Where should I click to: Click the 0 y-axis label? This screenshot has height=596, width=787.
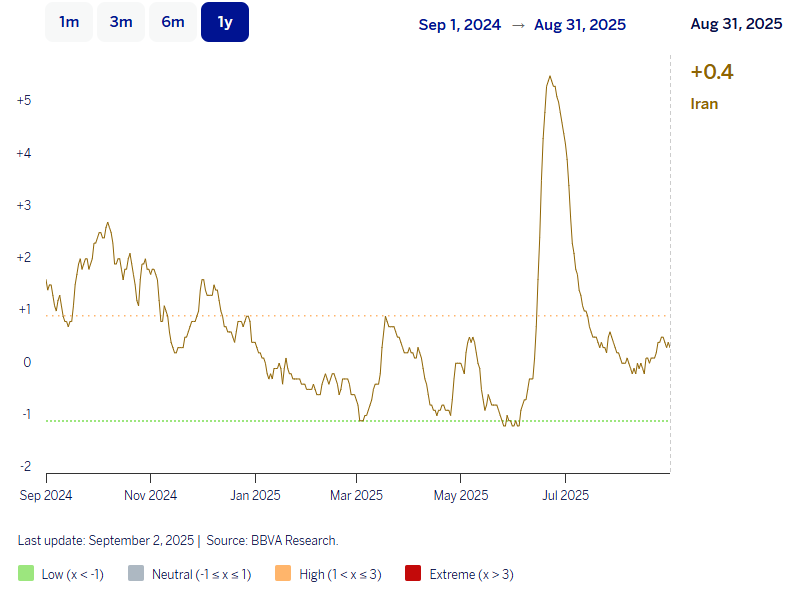coord(27,363)
